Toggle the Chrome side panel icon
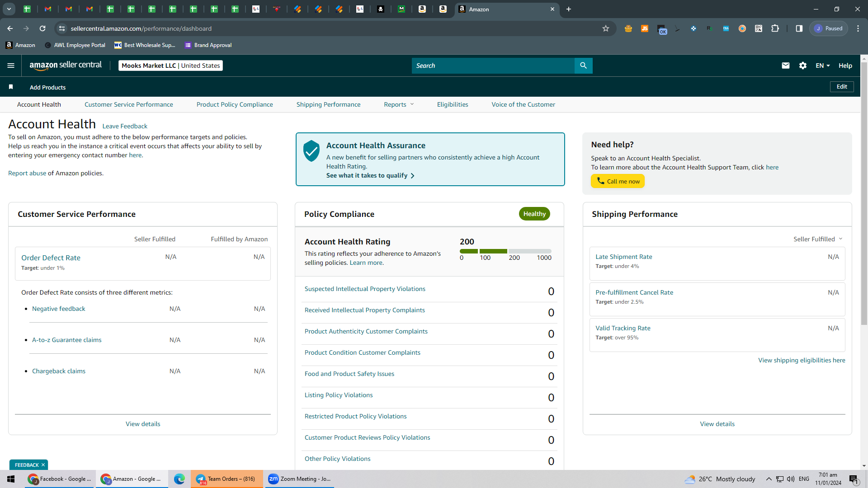Screen dimensions: 868x488 point(799,28)
